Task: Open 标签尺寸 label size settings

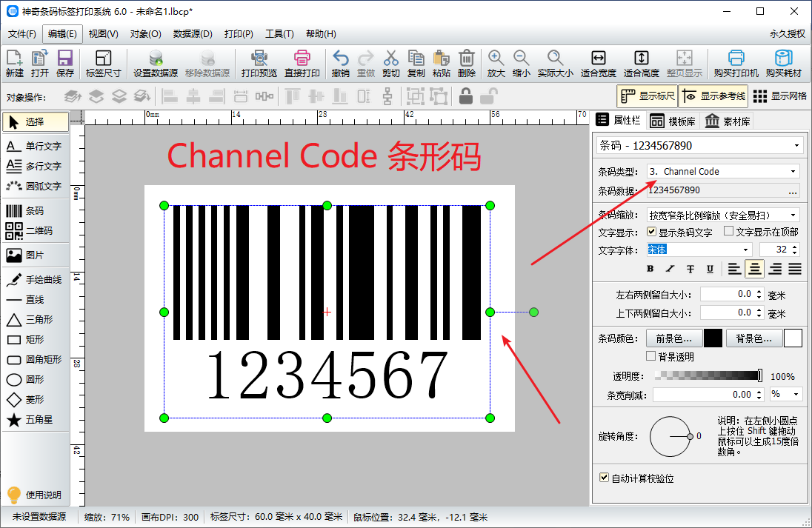Action: pyautogui.click(x=104, y=64)
